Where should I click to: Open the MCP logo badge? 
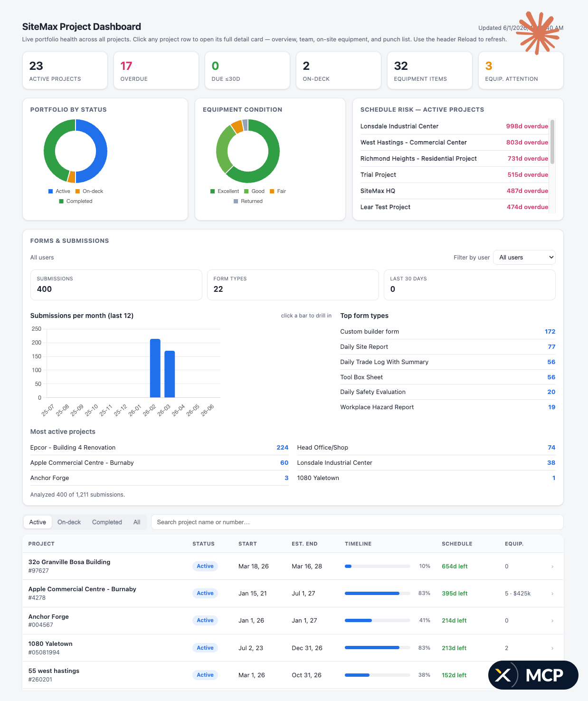tap(533, 675)
